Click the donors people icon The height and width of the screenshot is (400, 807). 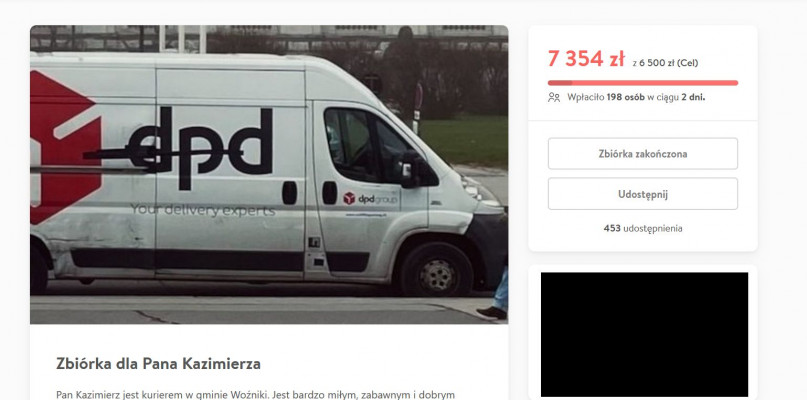554,97
